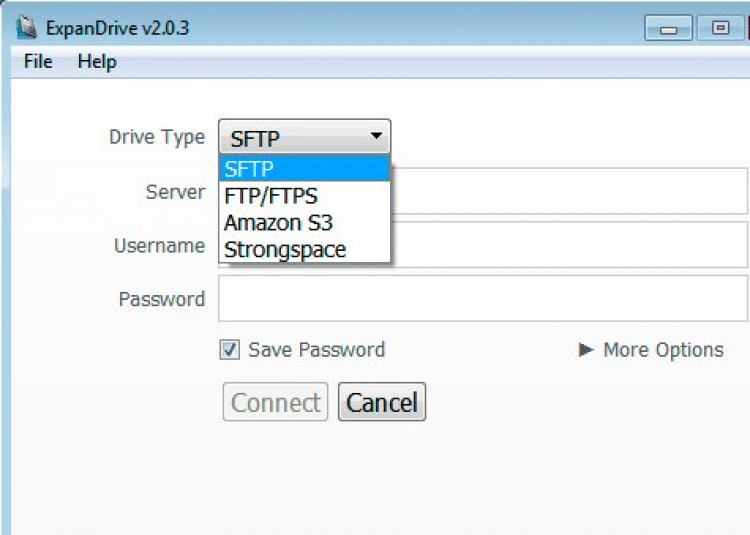Click the Password field label
This screenshot has height=535, width=750.
pyautogui.click(x=161, y=299)
